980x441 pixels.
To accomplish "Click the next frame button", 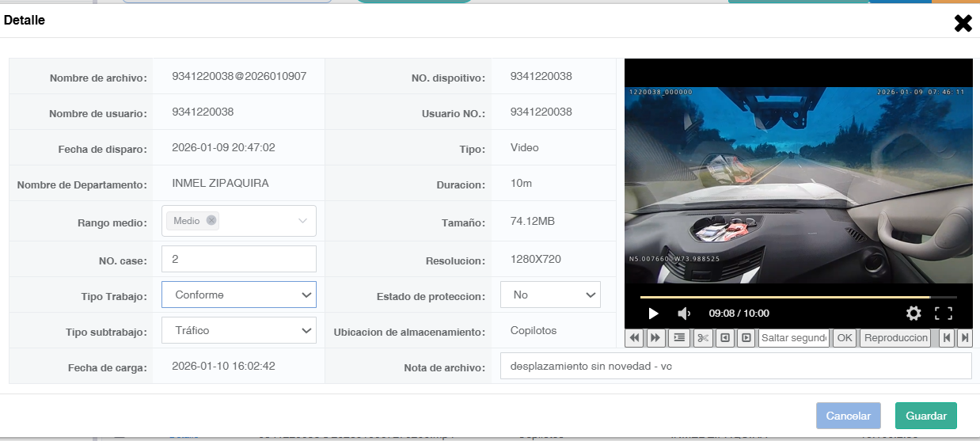I will coord(746,338).
